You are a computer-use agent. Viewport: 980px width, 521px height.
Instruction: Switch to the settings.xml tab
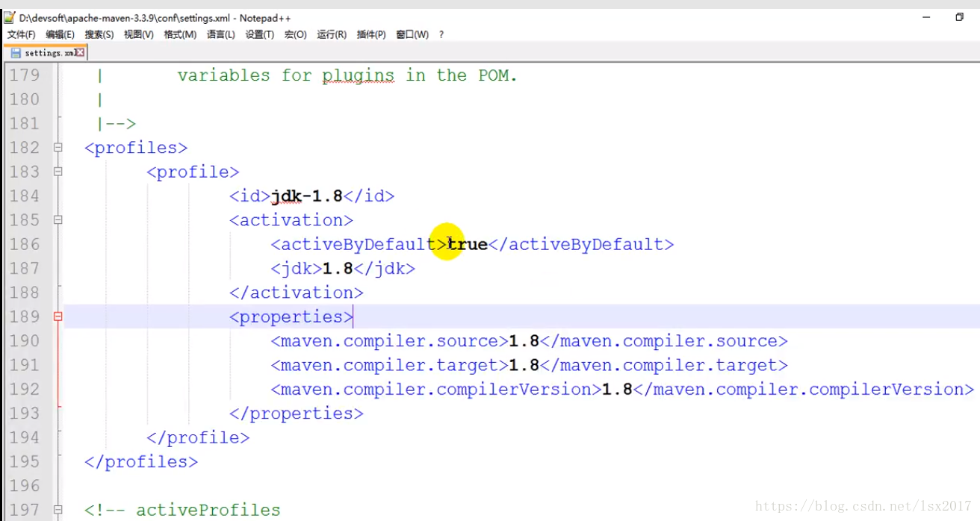coord(46,53)
